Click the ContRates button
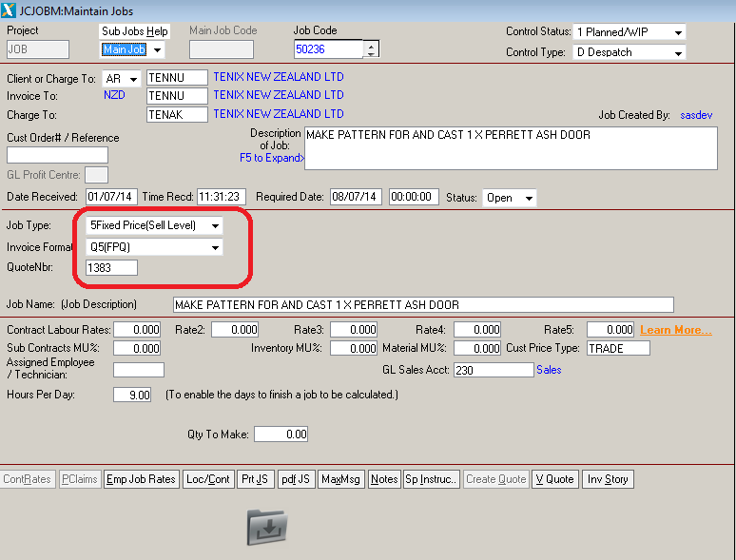 coord(28,479)
